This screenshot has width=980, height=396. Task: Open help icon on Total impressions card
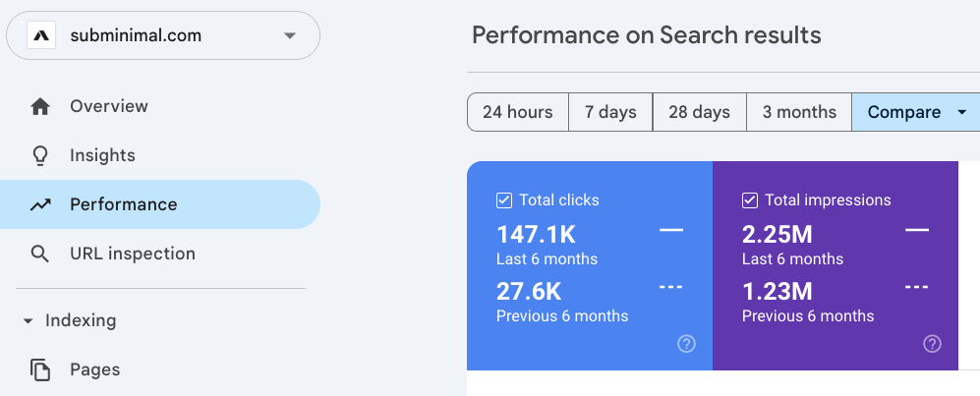tap(933, 344)
